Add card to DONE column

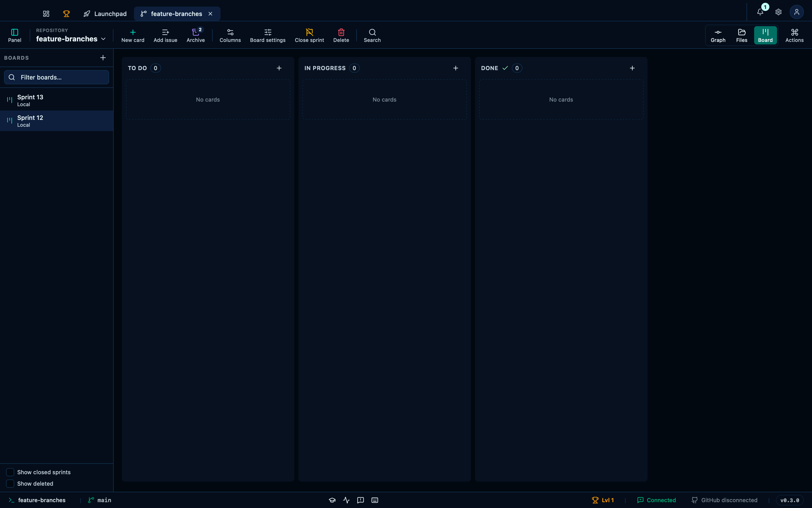(632, 68)
